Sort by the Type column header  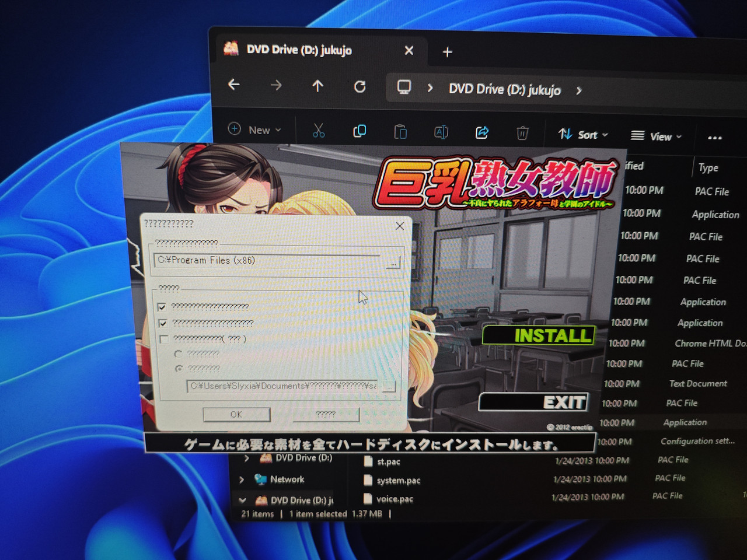point(708,168)
